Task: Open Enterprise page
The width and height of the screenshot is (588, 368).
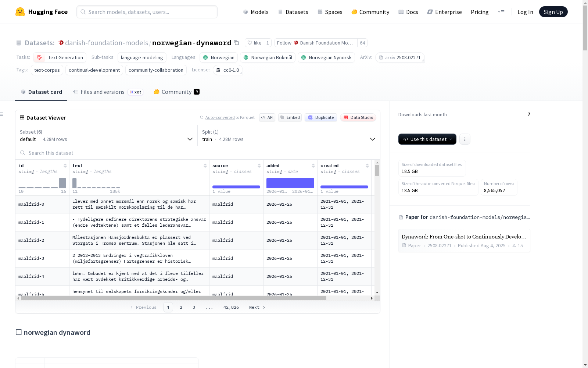Action: click(x=444, y=12)
